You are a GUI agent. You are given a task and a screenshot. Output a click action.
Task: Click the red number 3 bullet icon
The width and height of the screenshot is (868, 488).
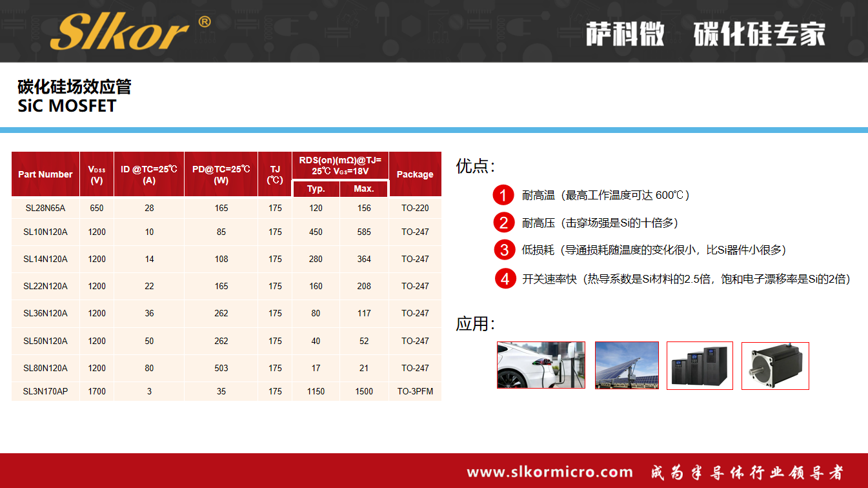[x=503, y=250]
